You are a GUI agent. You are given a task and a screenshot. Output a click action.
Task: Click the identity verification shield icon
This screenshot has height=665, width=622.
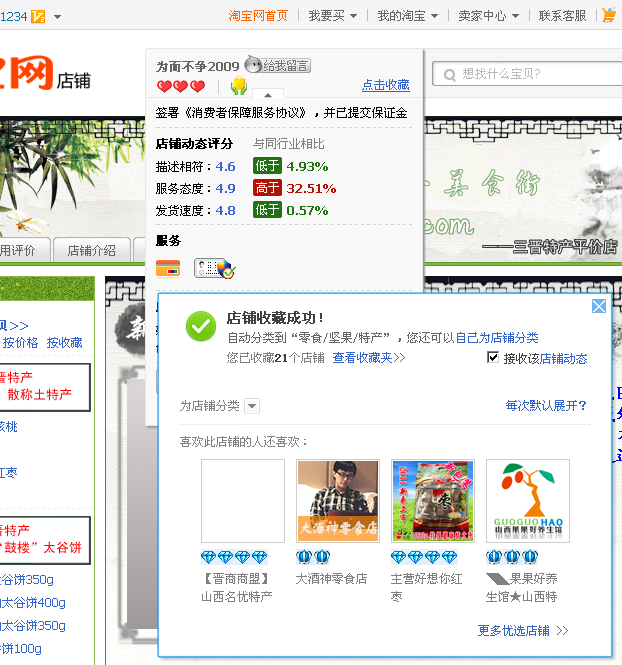215,268
